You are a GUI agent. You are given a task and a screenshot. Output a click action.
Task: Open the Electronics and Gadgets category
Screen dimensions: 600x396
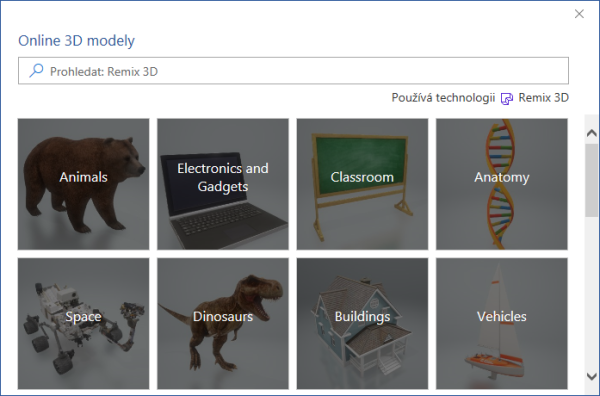click(x=223, y=184)
